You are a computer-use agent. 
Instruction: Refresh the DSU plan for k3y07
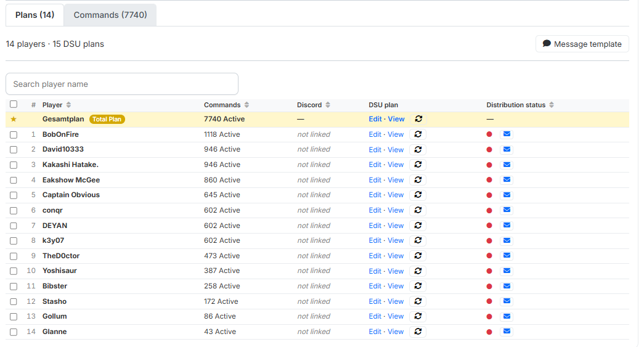(x=418, y=240)
